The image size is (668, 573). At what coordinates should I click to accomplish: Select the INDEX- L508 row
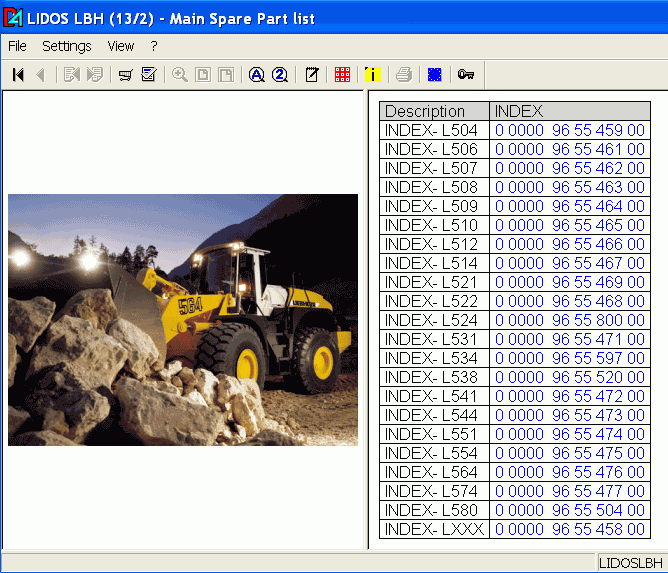pyautogui.click(x=515, y=187)
